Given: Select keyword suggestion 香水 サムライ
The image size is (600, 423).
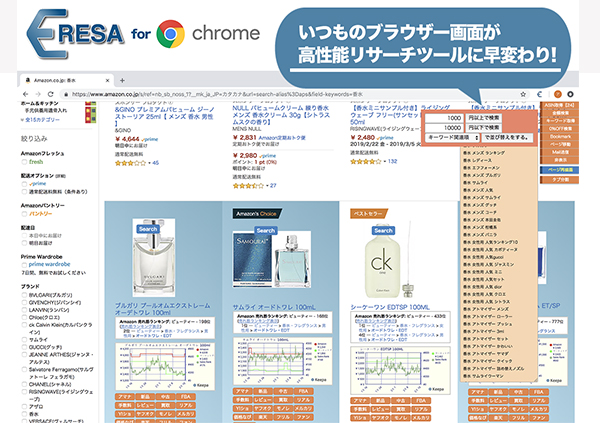Looking at the screenshot, I should [475, 183].
